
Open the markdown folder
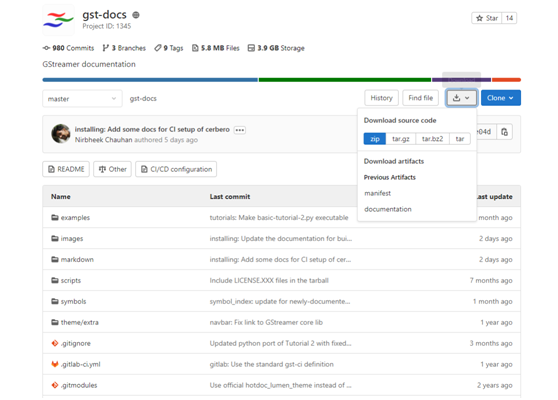[77, 259]
